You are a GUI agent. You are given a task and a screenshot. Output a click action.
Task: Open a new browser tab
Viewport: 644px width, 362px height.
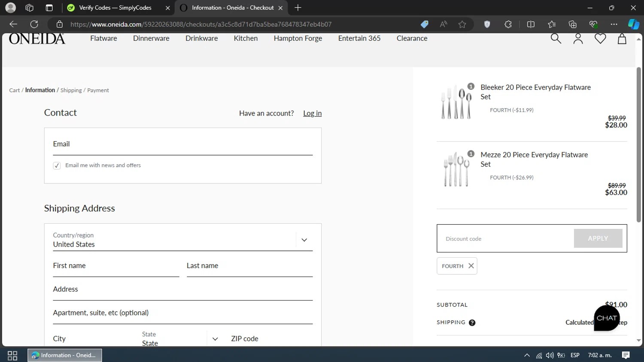click(x=298, y=8)
